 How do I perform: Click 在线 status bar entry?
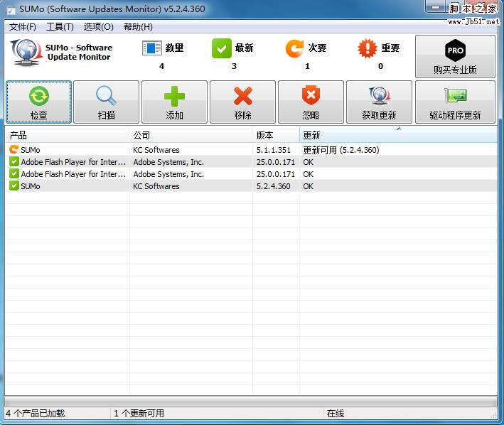click(336, 414)
